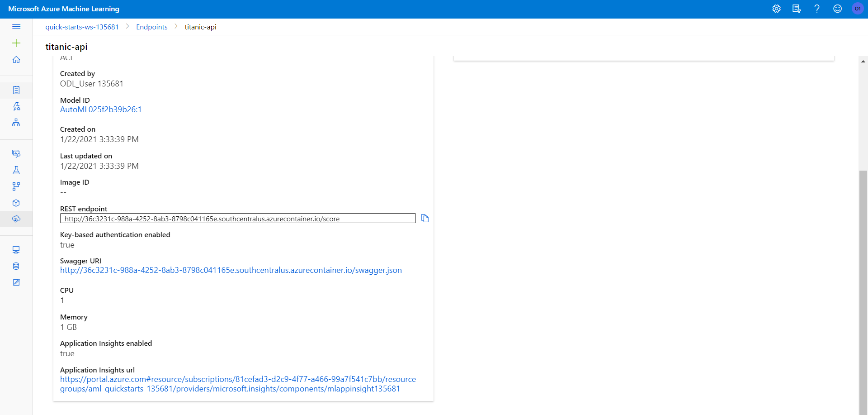
Task: Click Application Insights enabled true value
Action: tap(67, 353)
